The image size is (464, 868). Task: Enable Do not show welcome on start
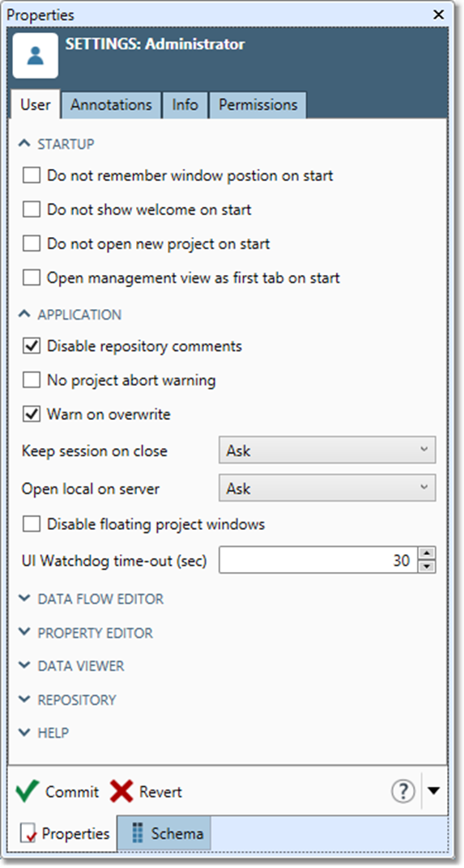(x=32, y=210)
